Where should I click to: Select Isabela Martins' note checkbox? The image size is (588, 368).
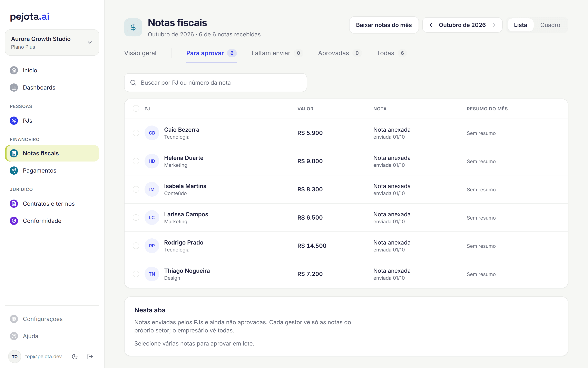(136, 189)
